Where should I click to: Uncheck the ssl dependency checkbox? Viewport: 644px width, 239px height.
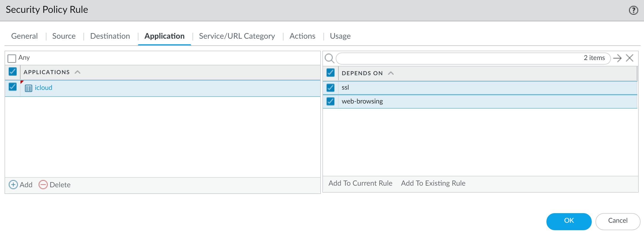(330, 87)
